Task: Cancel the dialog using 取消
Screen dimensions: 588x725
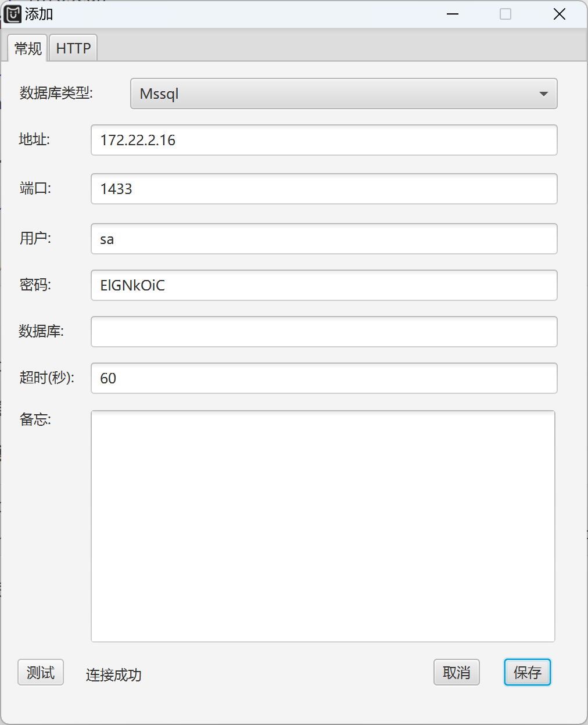Action: [x=457, y=673]
